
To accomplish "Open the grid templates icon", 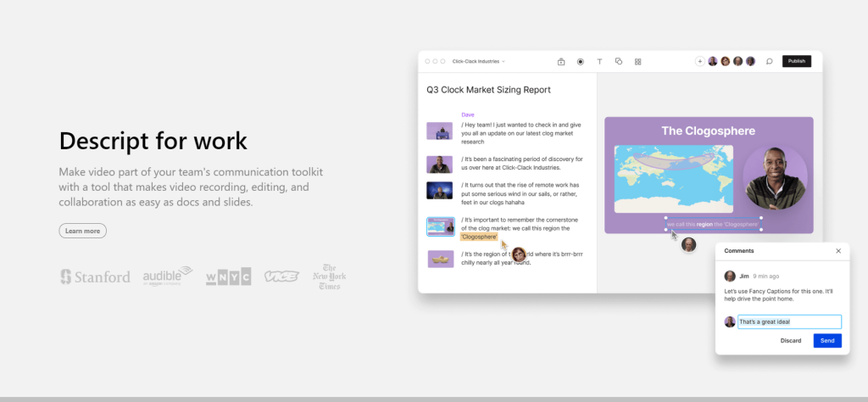I will 638,61.
